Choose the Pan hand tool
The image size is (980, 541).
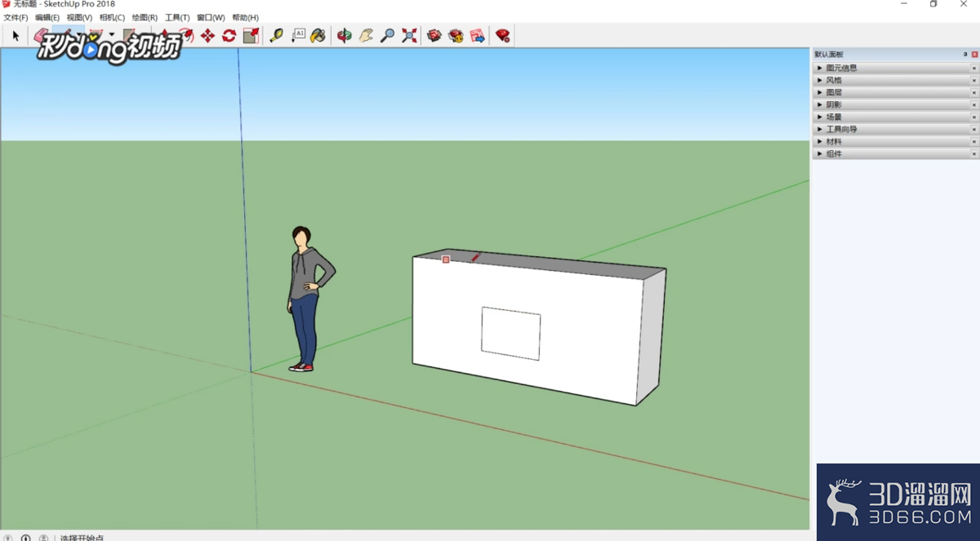point(366,35)
